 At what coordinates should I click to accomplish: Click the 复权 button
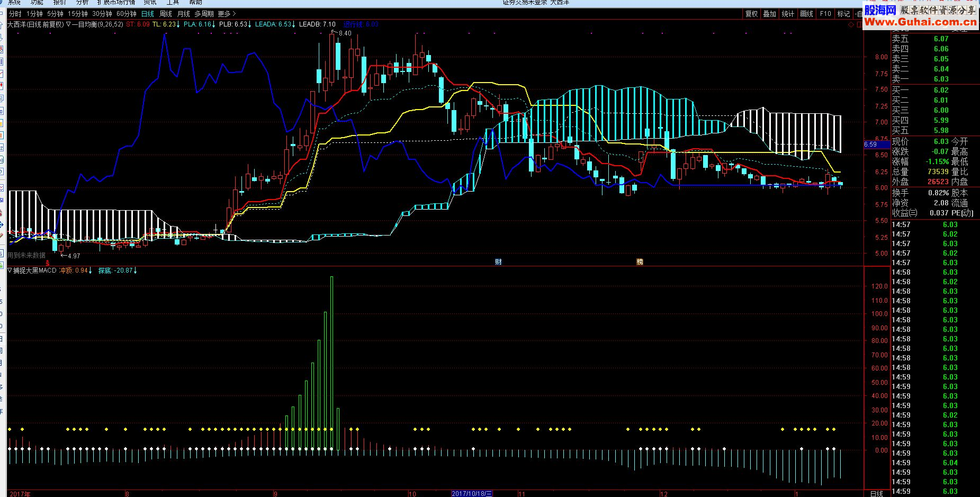pos(751,14)
